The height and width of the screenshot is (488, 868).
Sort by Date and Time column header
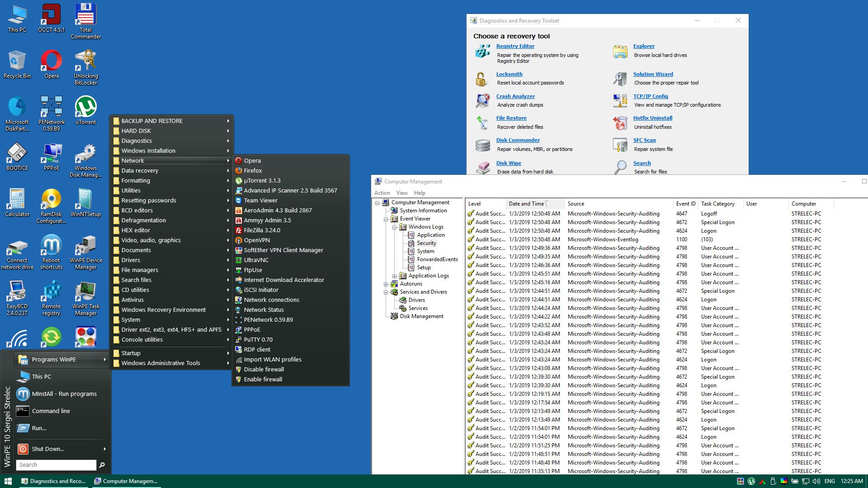pyautogui.click(x=526, y=204)
